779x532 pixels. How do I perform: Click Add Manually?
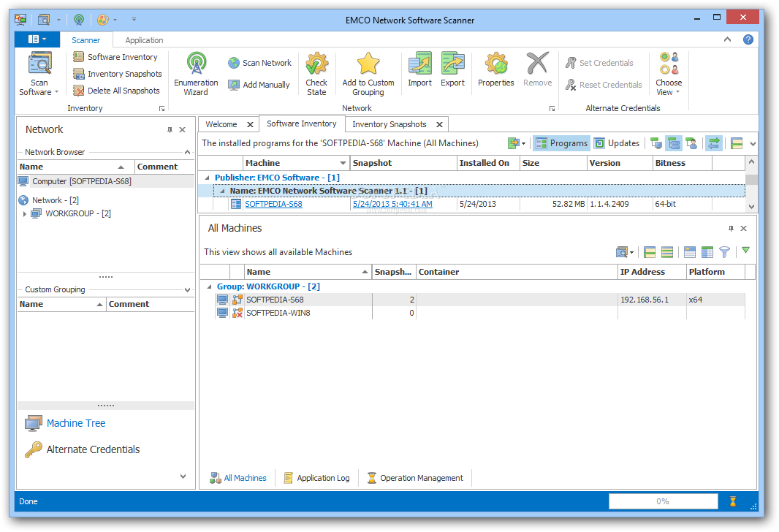(x=259, y=85)
